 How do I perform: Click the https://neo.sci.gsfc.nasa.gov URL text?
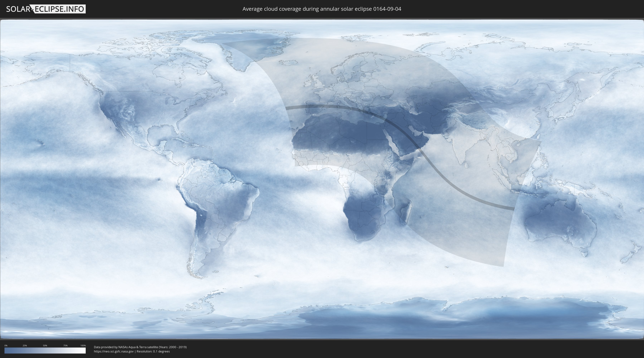pos(113,352)
